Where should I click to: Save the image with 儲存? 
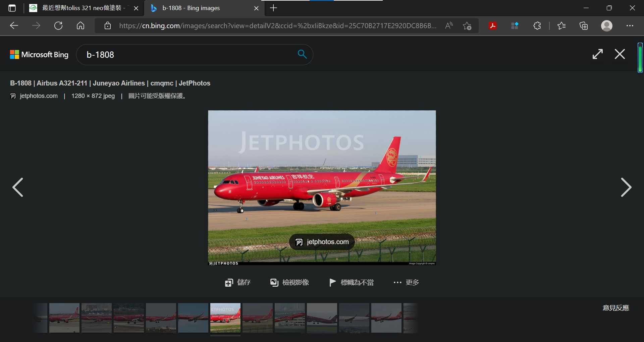238,283
